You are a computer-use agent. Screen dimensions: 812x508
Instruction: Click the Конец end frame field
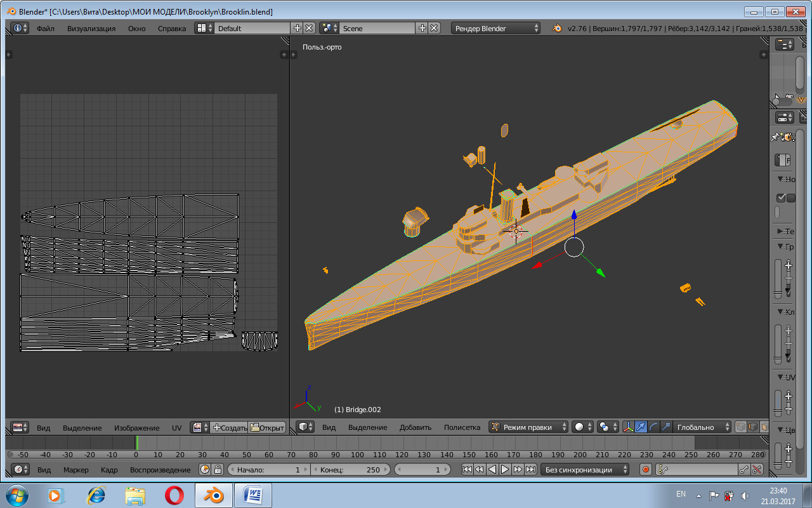point(350,470)
